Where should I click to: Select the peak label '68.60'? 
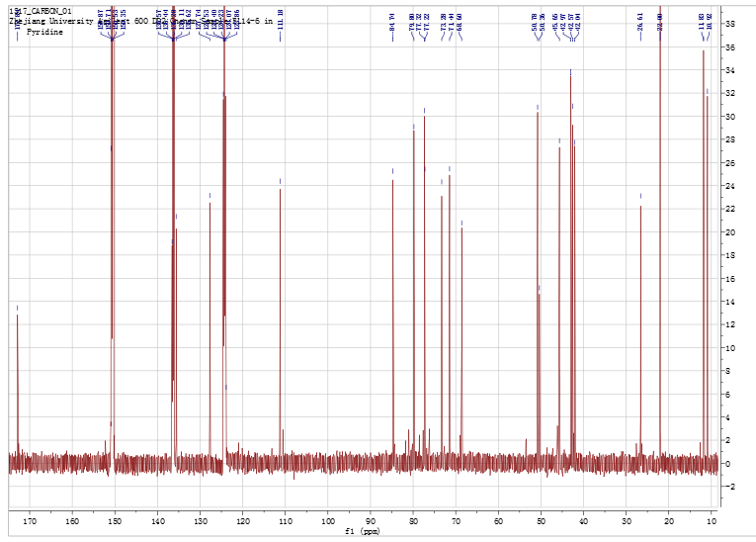point(460,22)
